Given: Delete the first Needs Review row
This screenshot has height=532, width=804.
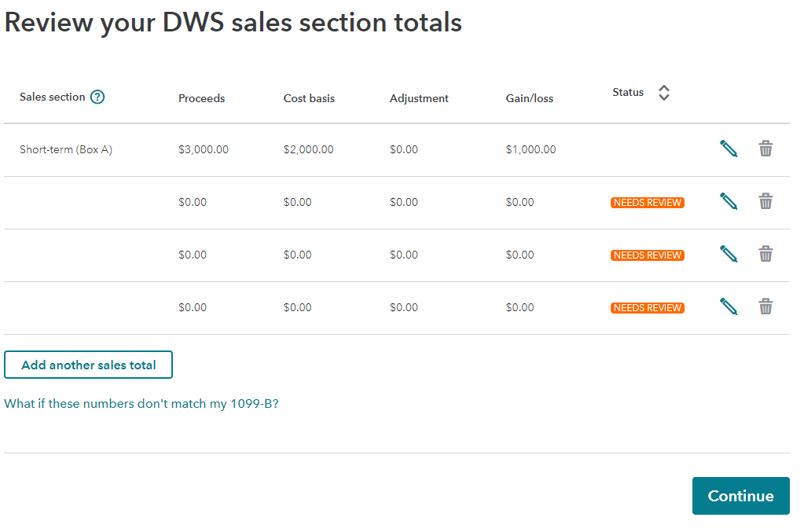Looking at the screenshot, I should [765, 201].
